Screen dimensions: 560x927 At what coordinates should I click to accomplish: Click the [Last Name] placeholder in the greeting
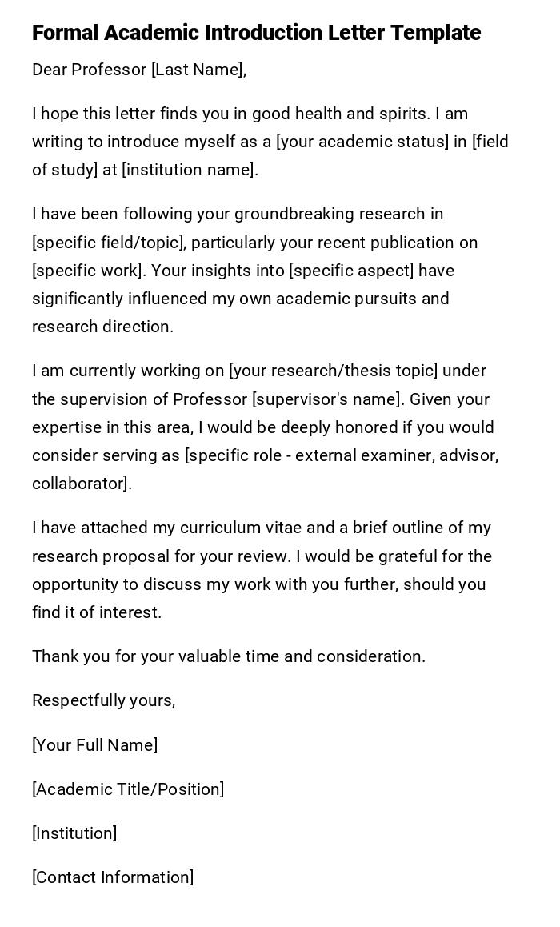198,70
